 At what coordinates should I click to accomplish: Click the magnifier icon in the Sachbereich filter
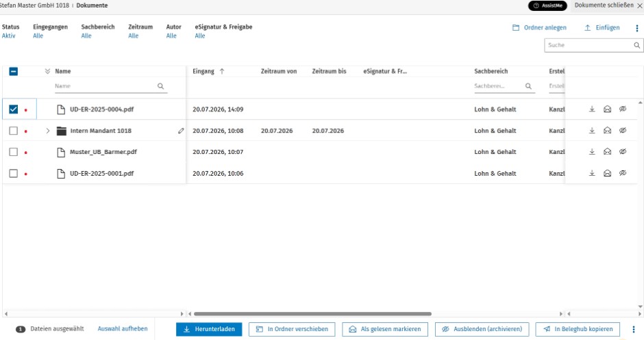click(528, 86)
